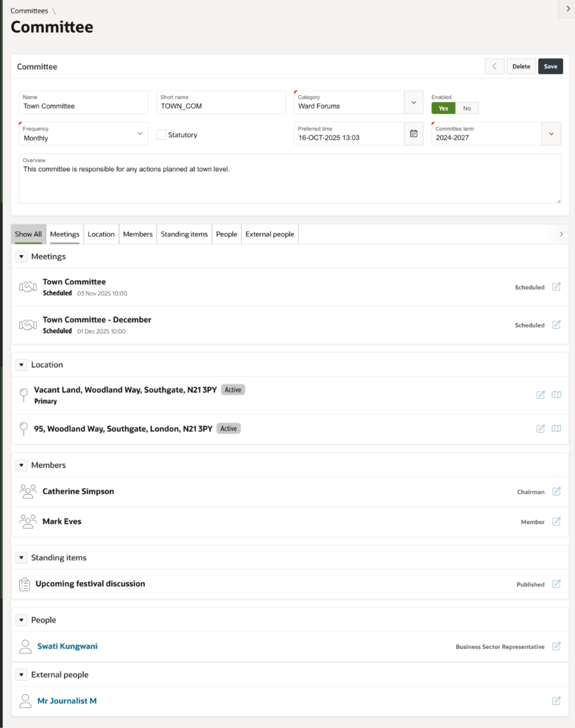Edit the Mr Journalist M external person
575x728 pixels.
click(x=556, y=700)
